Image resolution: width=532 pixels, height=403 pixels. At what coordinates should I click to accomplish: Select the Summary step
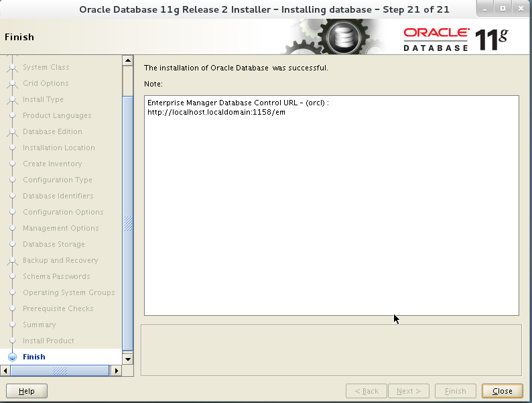40,325
